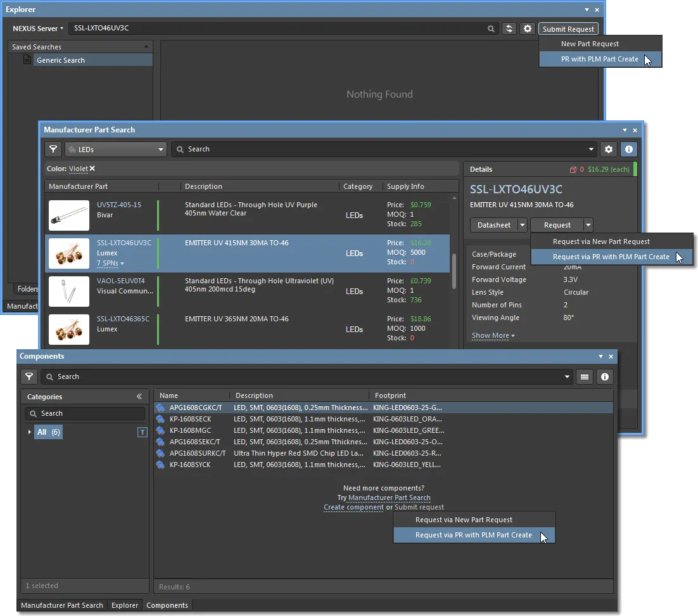
Task: Click the Components search input field
Action: 307,377
